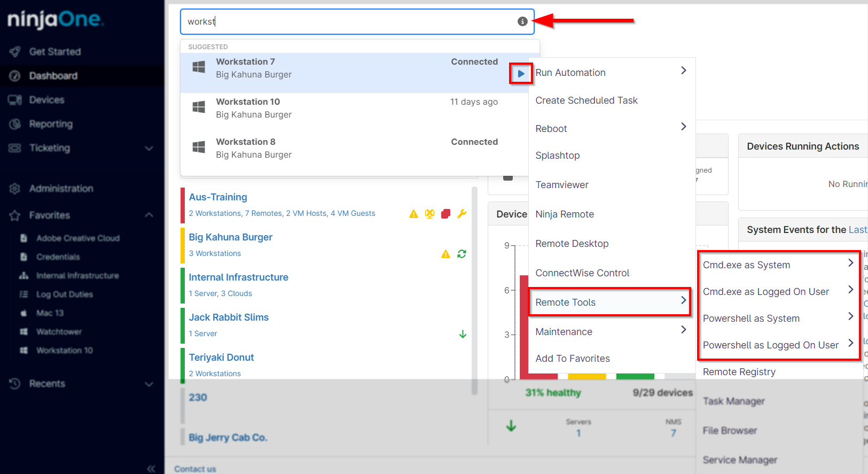Collapse the Favorites sidebar section

149,215
